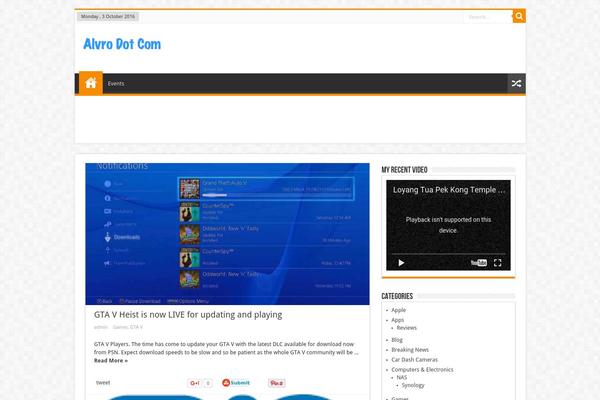
Task: Click the Read More link
Action: click(x=111, y=361)
